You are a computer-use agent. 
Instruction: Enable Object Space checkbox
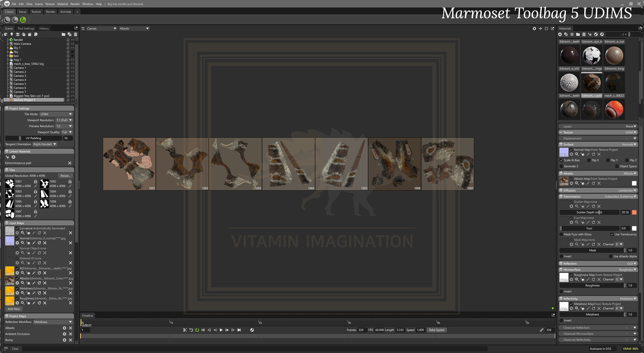(617, 166)
